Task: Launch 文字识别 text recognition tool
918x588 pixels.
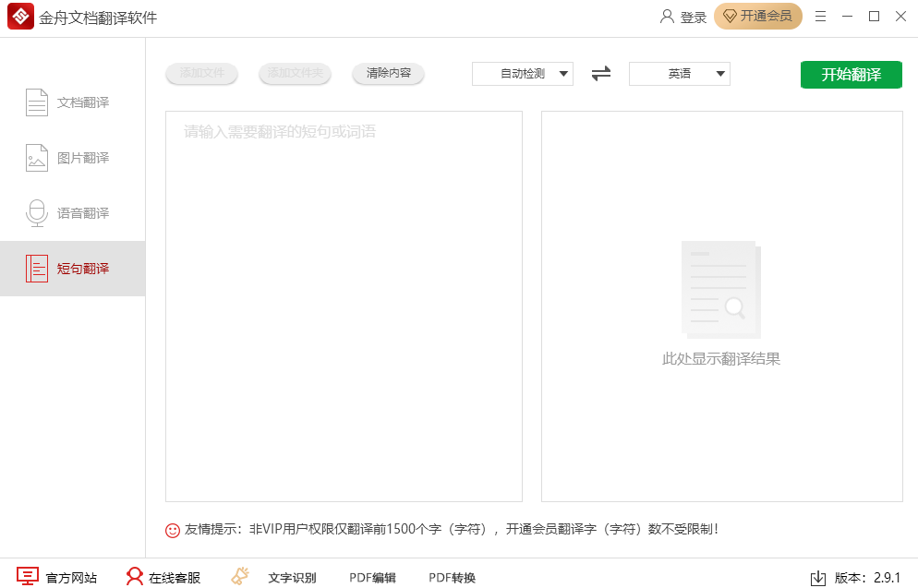Action: pyautogui.click(x=239, y=577)
